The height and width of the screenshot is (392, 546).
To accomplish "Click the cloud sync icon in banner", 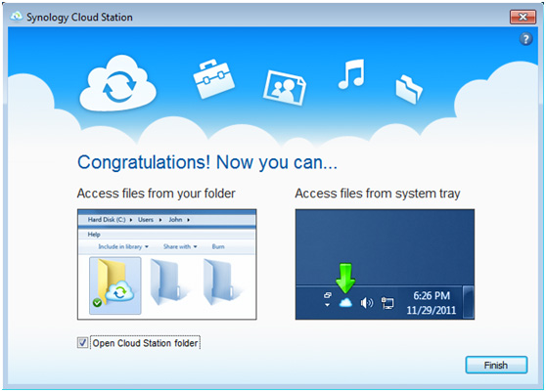I will pos(117,84).
